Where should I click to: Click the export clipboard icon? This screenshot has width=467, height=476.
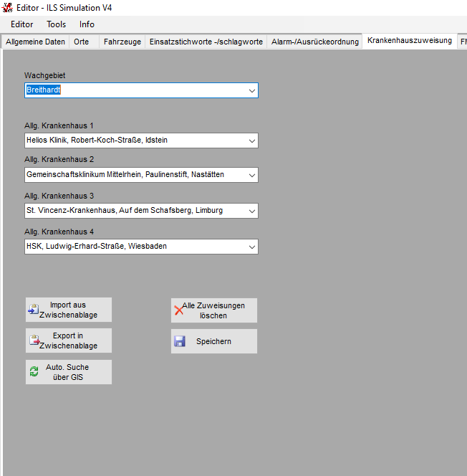(x=34, y=341)
